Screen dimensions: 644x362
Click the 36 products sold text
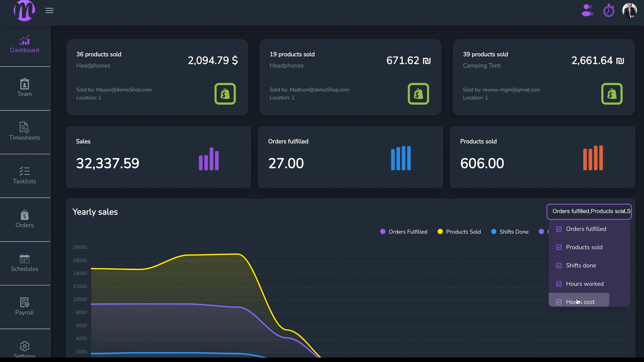pyautogui.click(x=99, y=54)
